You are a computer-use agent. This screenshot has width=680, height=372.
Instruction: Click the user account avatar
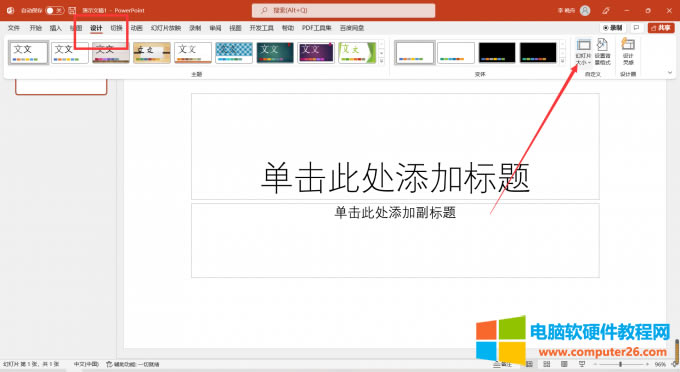585,10
